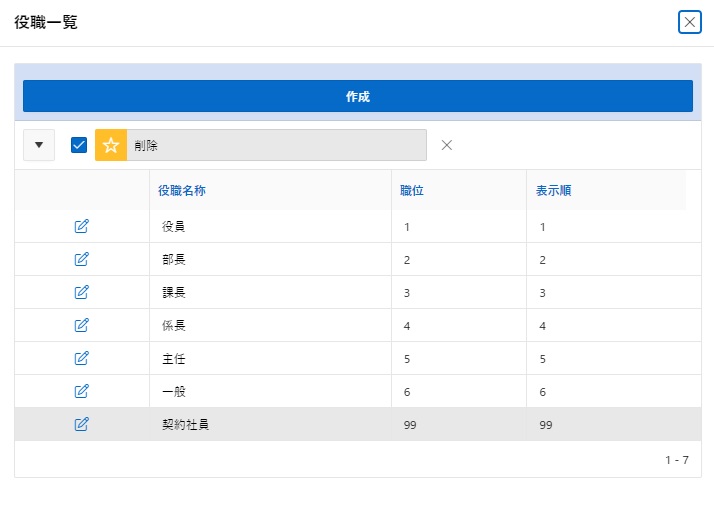The height and width of the screenshot is (508, 714).
Task: Click edit icon in 一般 row
Action: 82,391
